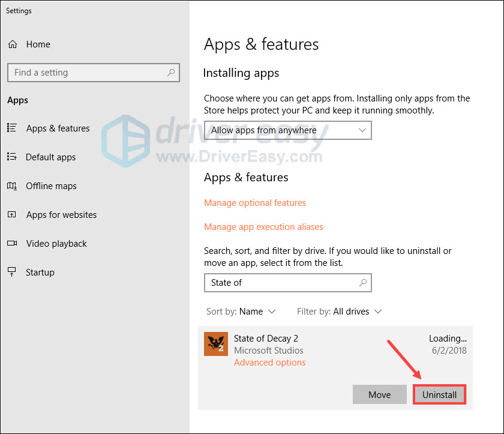Click search icon in app list filter
Screen dimensions: 504x434
[362, 283]
